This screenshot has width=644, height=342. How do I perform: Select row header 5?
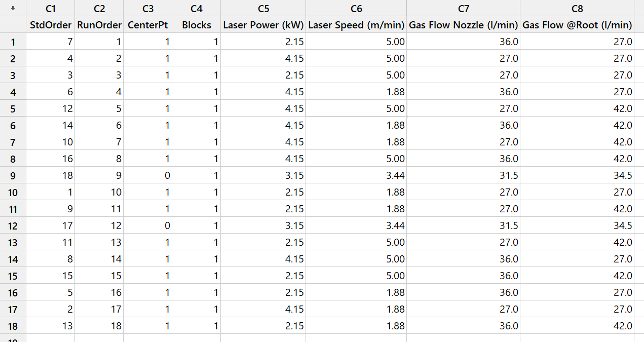pyautogui.click(x=13, y=108)
